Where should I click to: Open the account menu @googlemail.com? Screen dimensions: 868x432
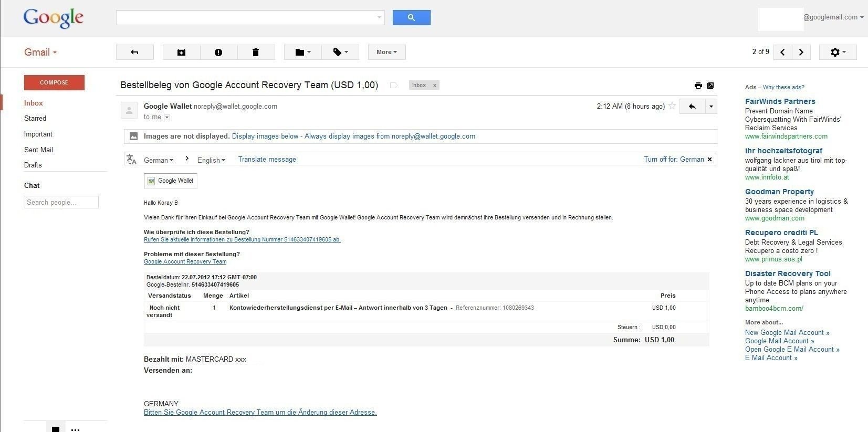click(x=833, y=17)
